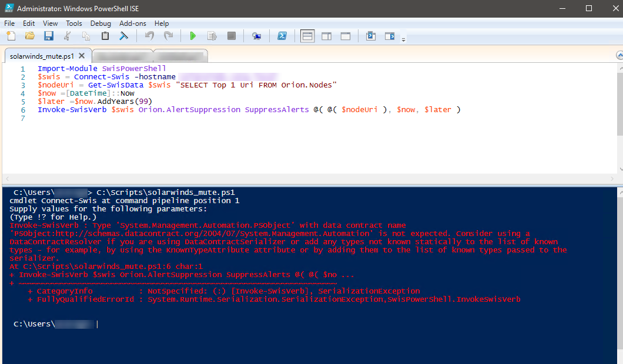Paste with the clipboard icon
This screenshot has height=364, width=623.
pyautogui.click(x=105, y=36)
